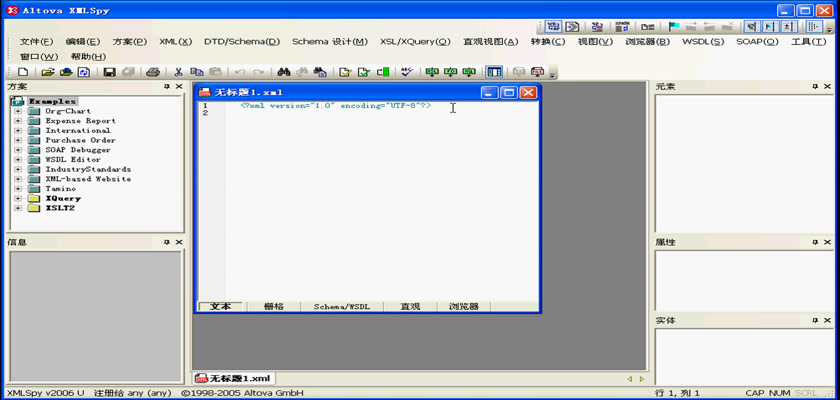The image size is (840, 400).
Task: Print the document via printer icon
Action: coord(153,72)
